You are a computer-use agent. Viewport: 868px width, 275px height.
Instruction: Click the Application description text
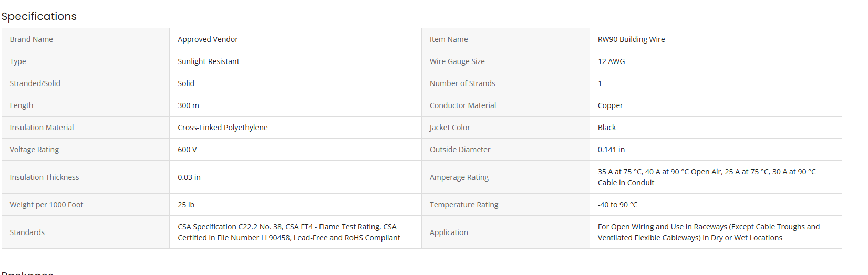point(708,232)
